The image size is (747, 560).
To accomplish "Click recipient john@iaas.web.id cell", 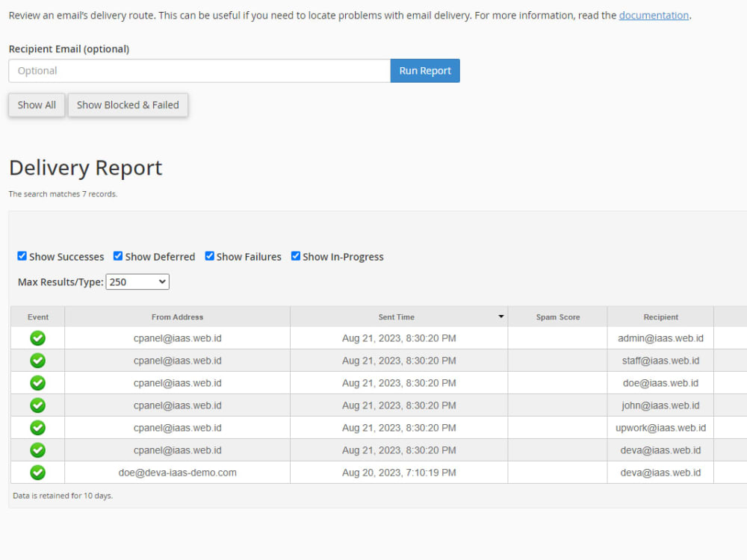I will point(661,405).
